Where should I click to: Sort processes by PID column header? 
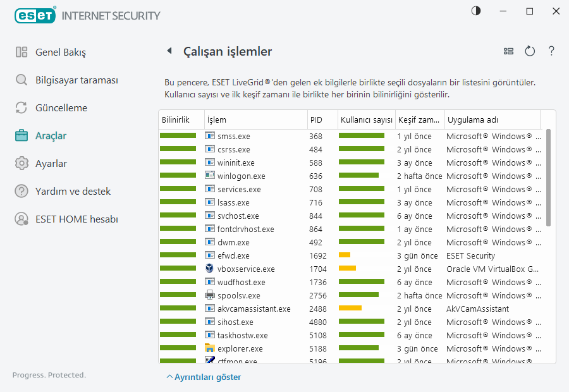(316, 120)
